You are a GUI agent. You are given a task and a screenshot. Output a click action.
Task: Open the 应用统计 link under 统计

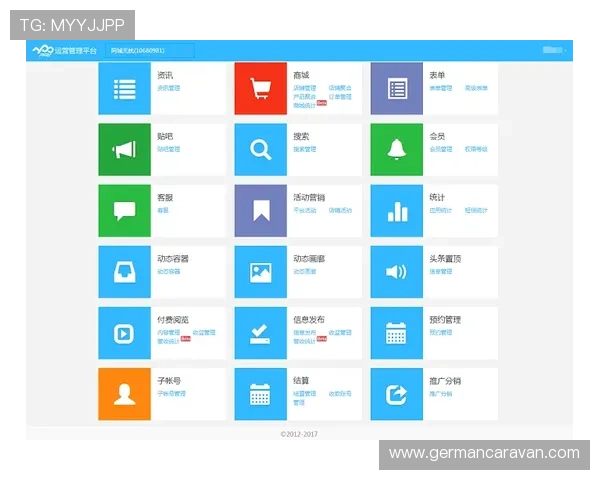point(440,211)
